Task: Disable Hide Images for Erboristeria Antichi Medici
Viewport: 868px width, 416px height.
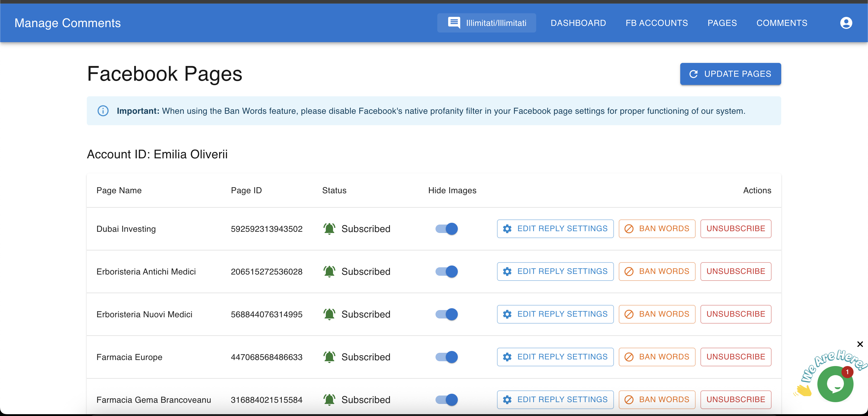Action: 446,272
